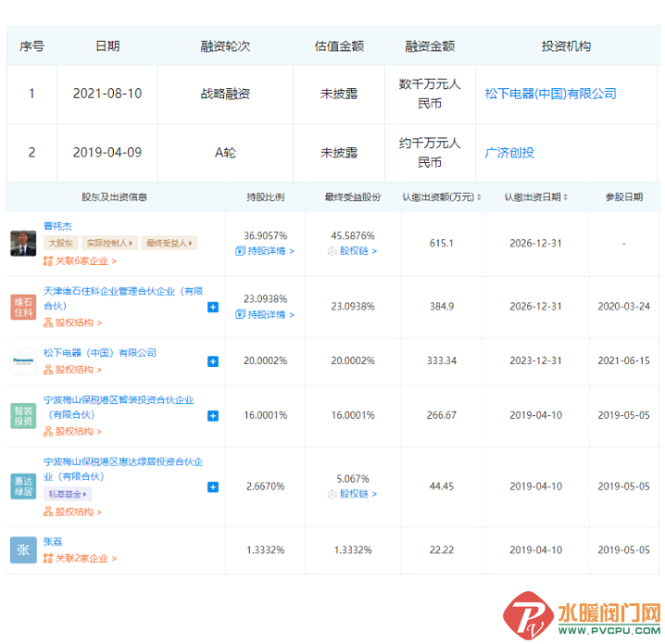Viewport: 665px width, 644px height.
Task: Open 持股详情 for the 36.9057% holding
Action: pos(270,251)
